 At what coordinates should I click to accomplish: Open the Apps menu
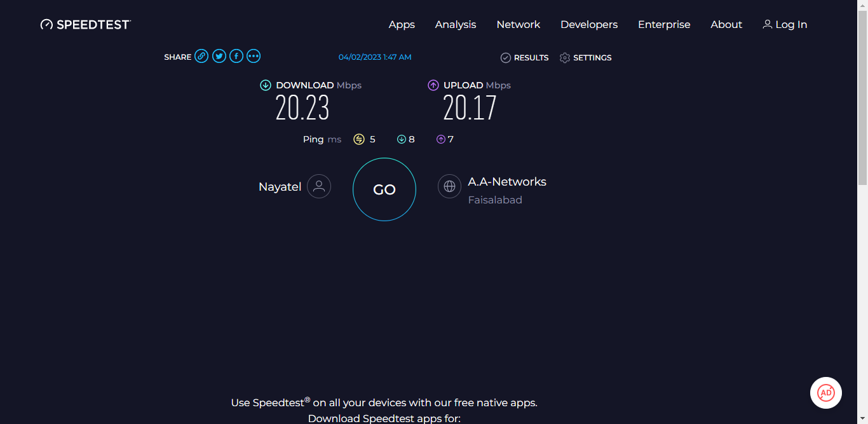pos(402,24)
